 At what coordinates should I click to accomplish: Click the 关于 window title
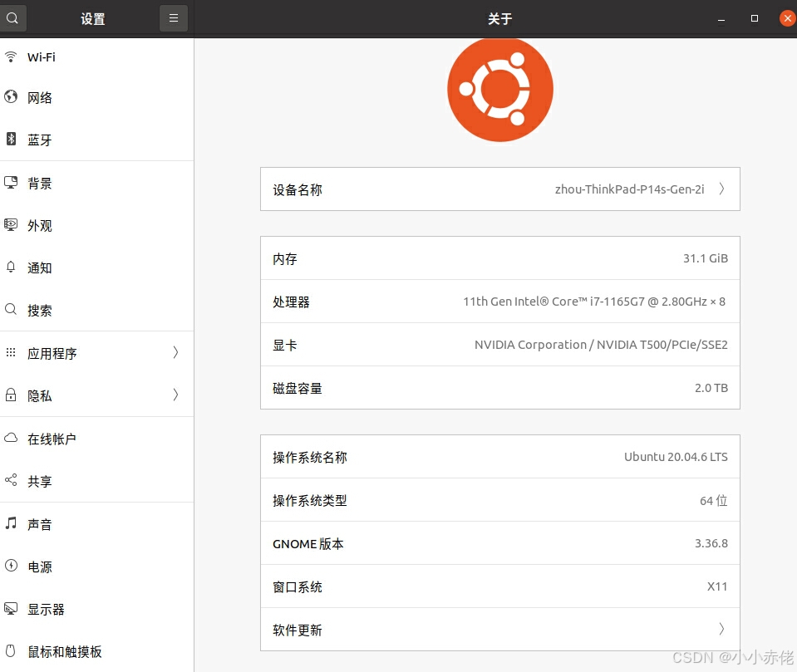coord(499,19)
